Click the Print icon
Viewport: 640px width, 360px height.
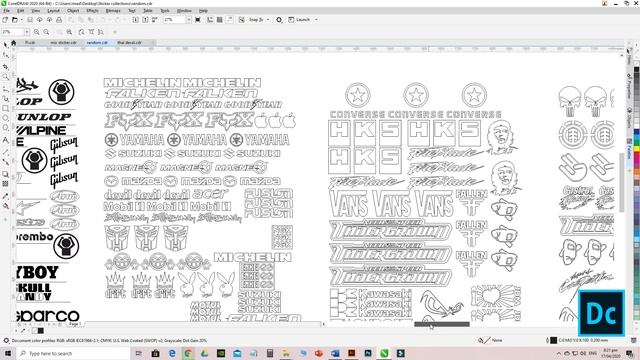tap(59, 20)
